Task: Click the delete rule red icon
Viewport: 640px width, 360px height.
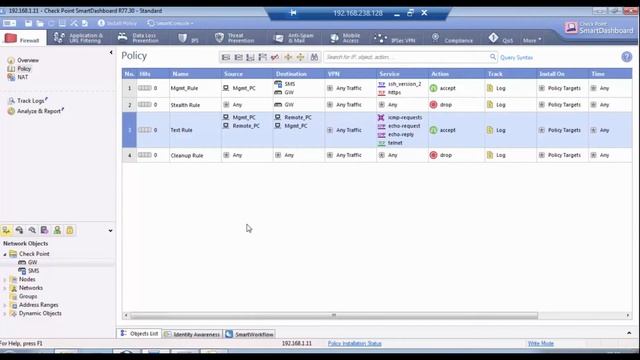Action: (275, 57)
